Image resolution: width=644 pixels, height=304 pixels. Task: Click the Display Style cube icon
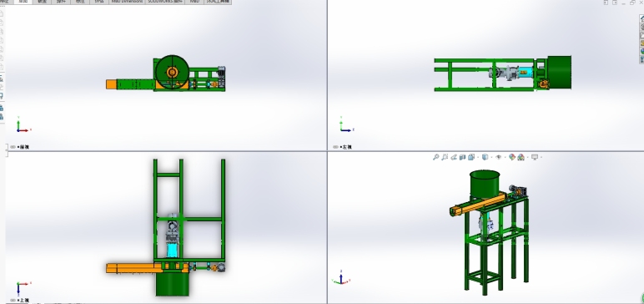pyautogui.click(x=485, y=157)
